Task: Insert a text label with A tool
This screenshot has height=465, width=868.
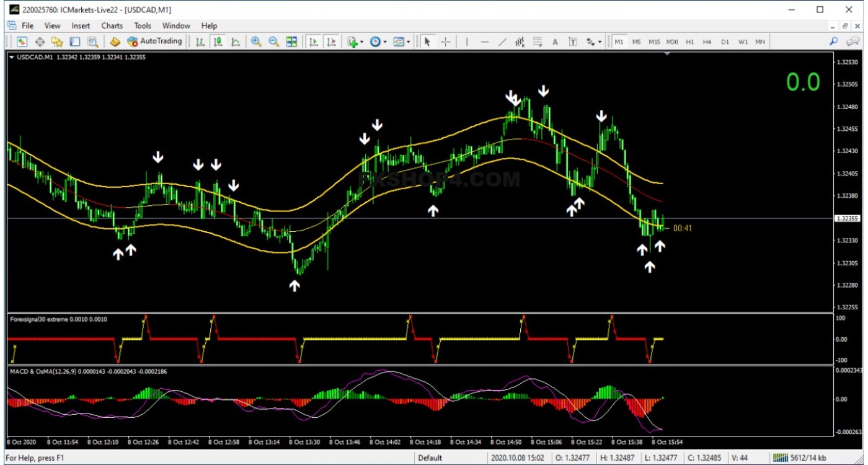Action: (555, 42)
